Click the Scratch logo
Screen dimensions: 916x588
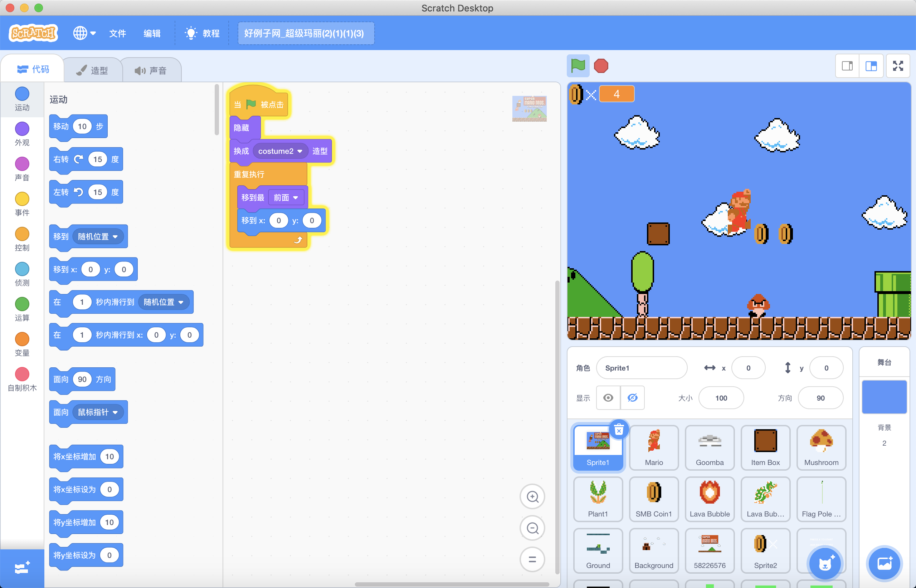(x=33, y=33)
